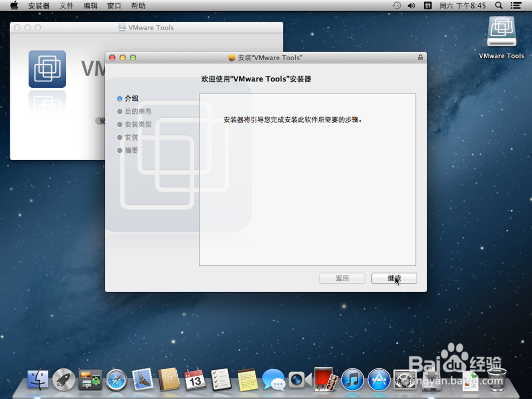Open Spotlight search magnifier

point(499,5)
